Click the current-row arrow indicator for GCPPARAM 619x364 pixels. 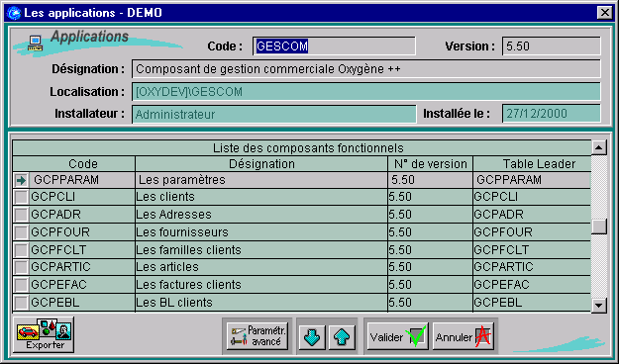[21, 180]
